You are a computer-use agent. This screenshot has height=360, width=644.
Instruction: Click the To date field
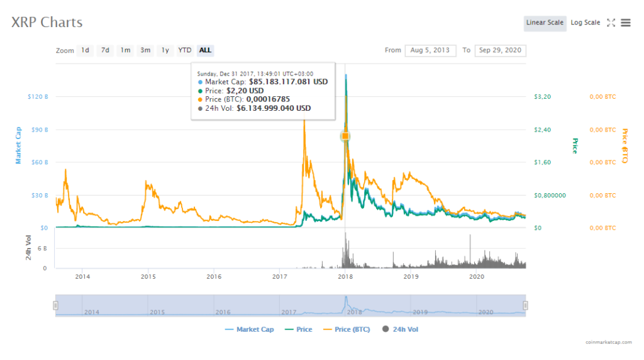click(x=500, y=50)
